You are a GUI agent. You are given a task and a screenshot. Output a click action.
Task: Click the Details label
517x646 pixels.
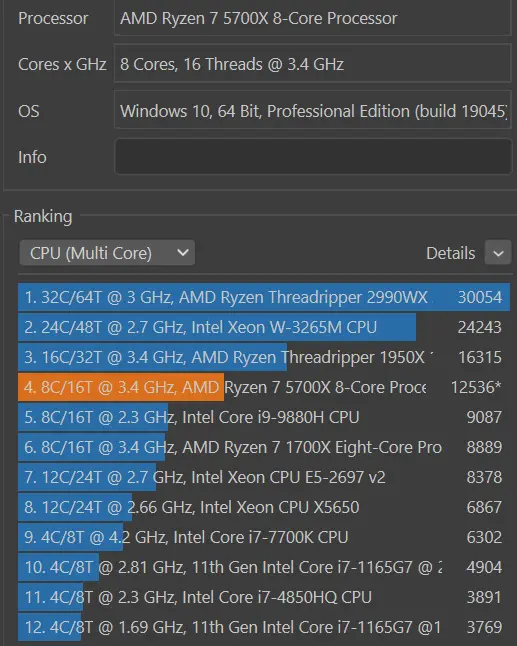point(450,253)
